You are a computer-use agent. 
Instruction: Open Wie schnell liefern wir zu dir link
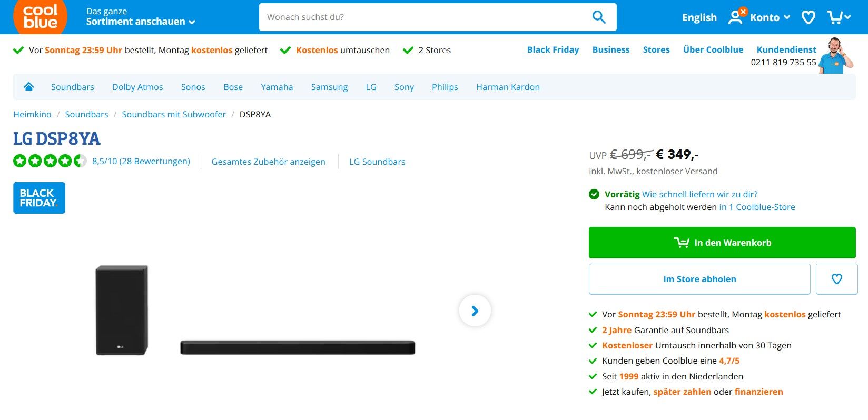point(699,194)
